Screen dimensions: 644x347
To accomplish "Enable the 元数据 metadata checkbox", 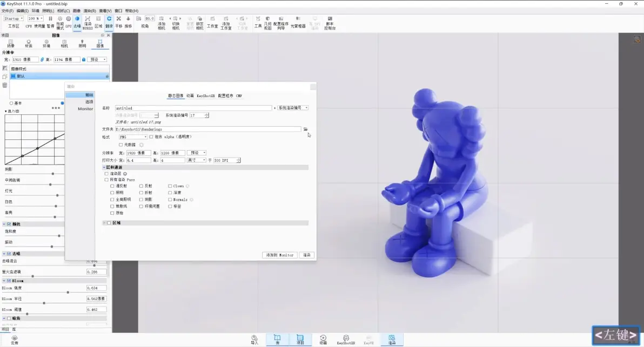I will [121, 145].
